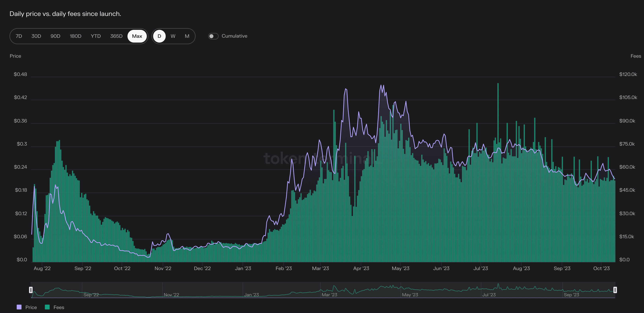This screenshot has width=644, height=313.
Task: Switch to weekly (W) granularity
Action: (173, 36)
